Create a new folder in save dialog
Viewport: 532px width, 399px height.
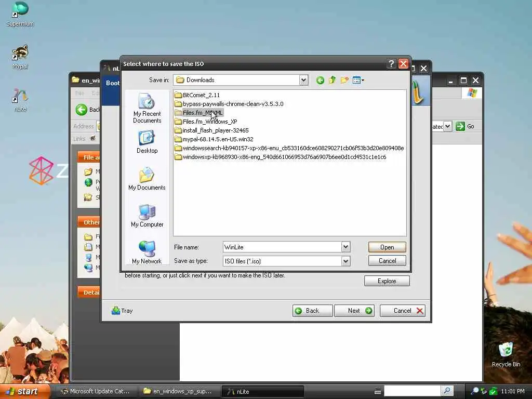344,80
